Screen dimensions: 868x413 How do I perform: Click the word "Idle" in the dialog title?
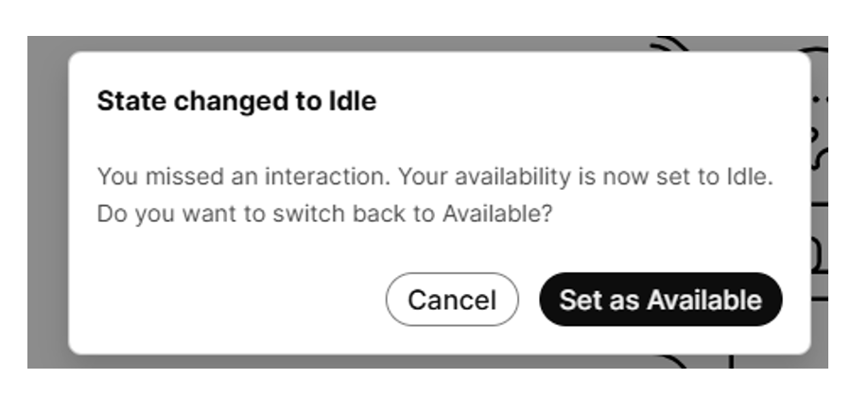(x=355, y=101)
